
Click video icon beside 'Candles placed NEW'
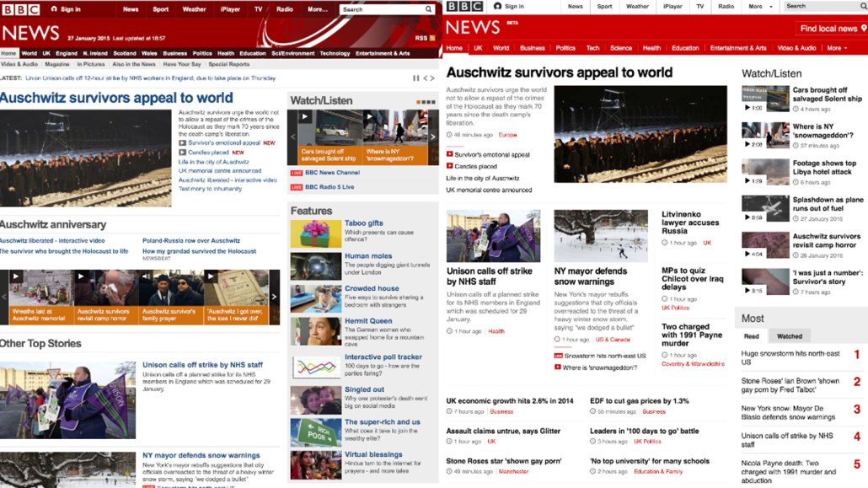(182, 153)
